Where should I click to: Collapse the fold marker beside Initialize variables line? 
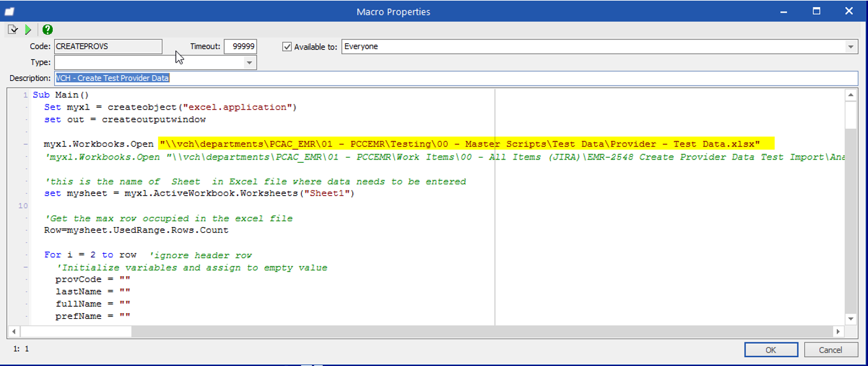pyautogui.click(x=25, y=268)
